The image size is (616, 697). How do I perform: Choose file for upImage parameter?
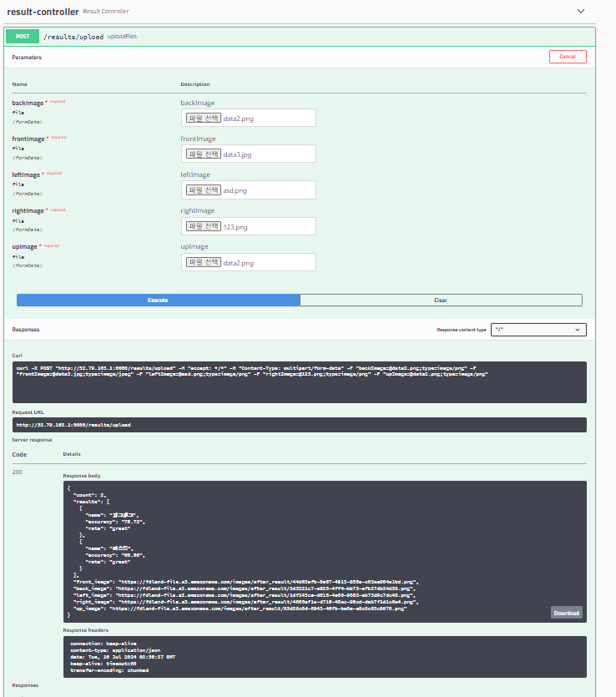tap(204, 262)
